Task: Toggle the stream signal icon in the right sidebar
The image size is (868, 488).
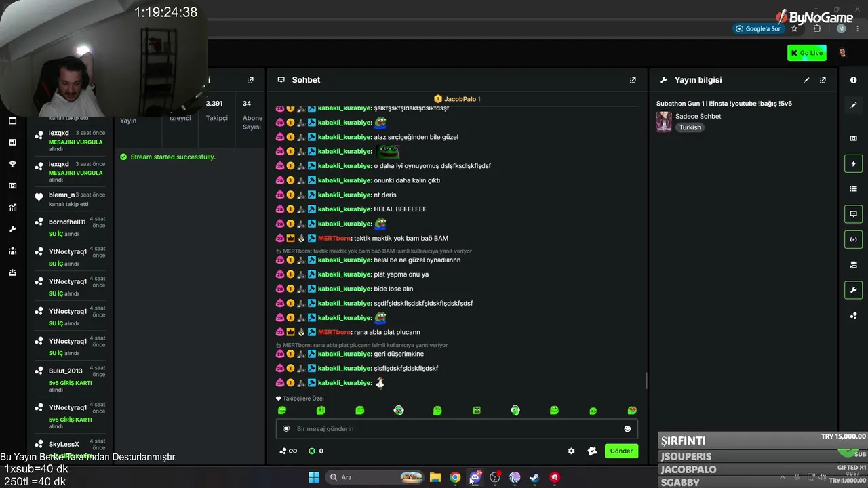Action: point(853,239)
